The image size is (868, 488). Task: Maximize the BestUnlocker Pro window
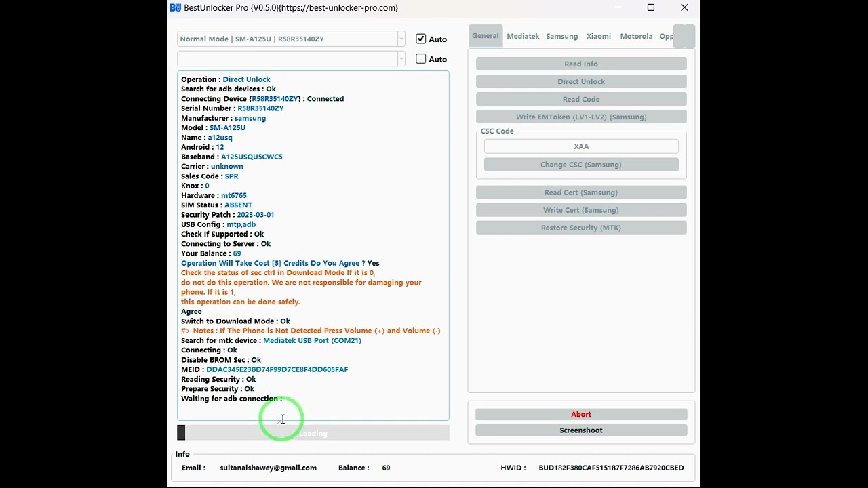(650, 8)
